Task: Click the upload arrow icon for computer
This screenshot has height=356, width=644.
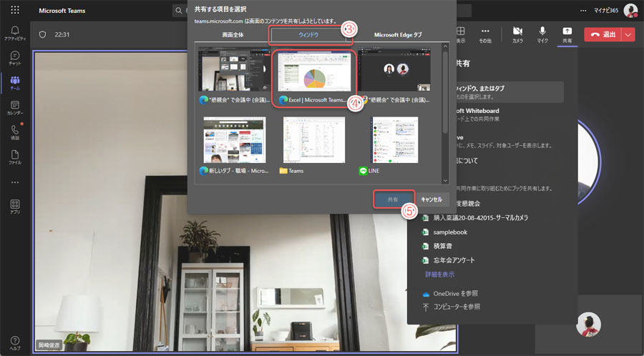Action: click(x=426, y=307)
